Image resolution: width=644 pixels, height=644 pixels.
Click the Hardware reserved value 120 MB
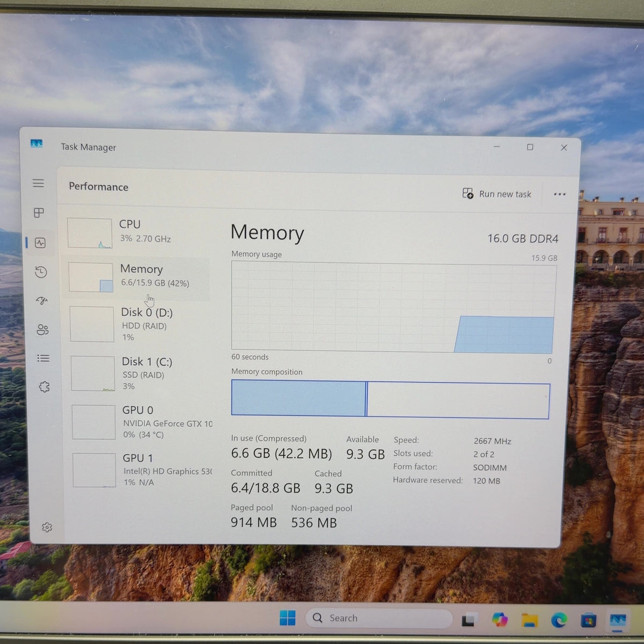click(x=486, y=481)
